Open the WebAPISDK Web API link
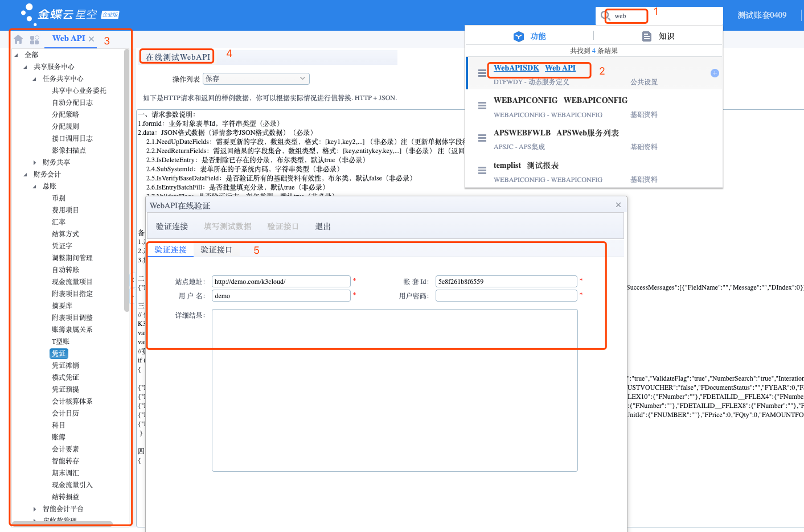This screenshot has height=532, width=804. [x=534, y=68]
